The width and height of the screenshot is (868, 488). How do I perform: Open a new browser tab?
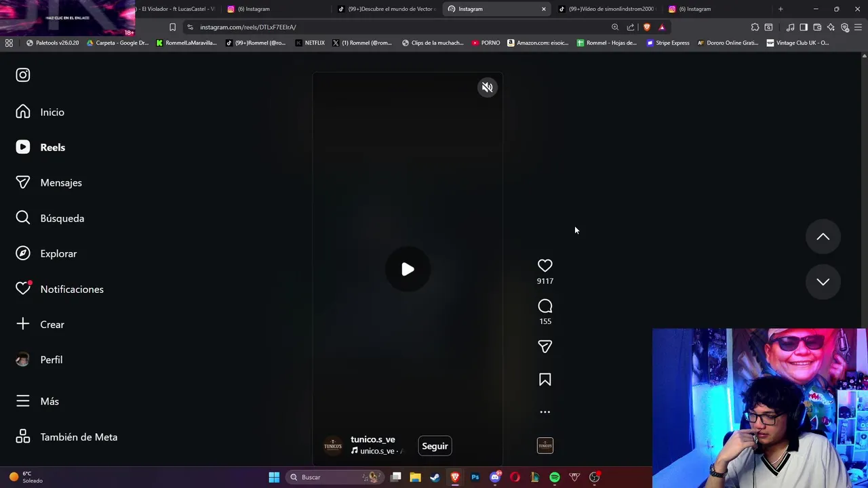click(x=781, y=9)
